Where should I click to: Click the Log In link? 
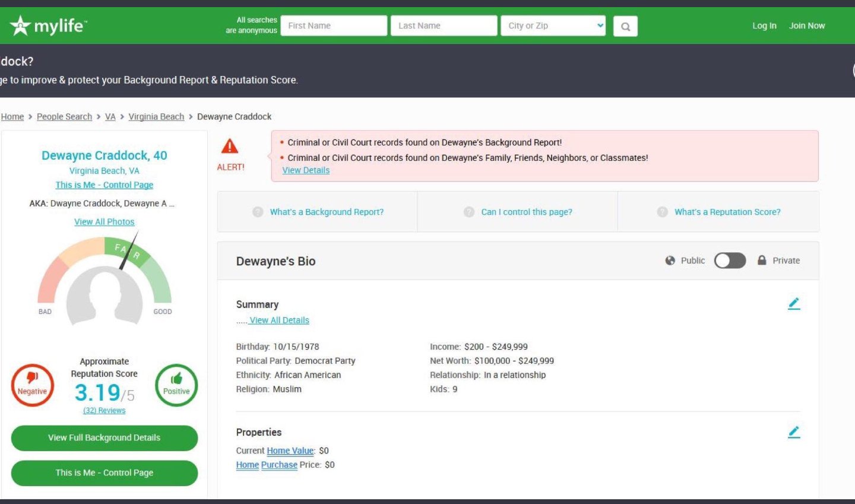pos(764,26)
